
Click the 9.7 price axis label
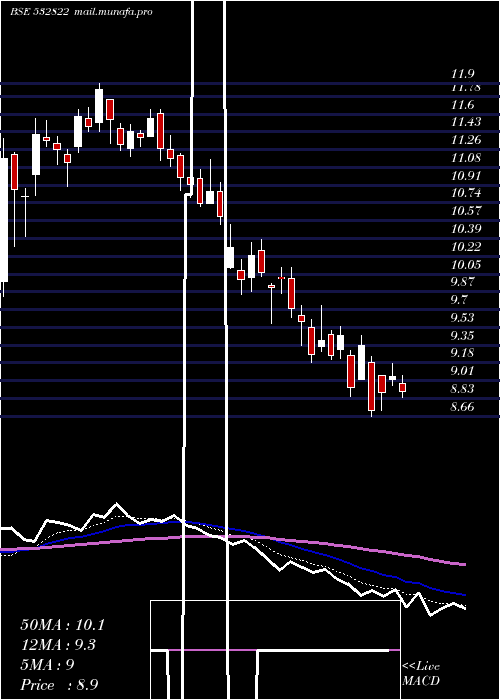pyautogui.click(x=459, y=300)
